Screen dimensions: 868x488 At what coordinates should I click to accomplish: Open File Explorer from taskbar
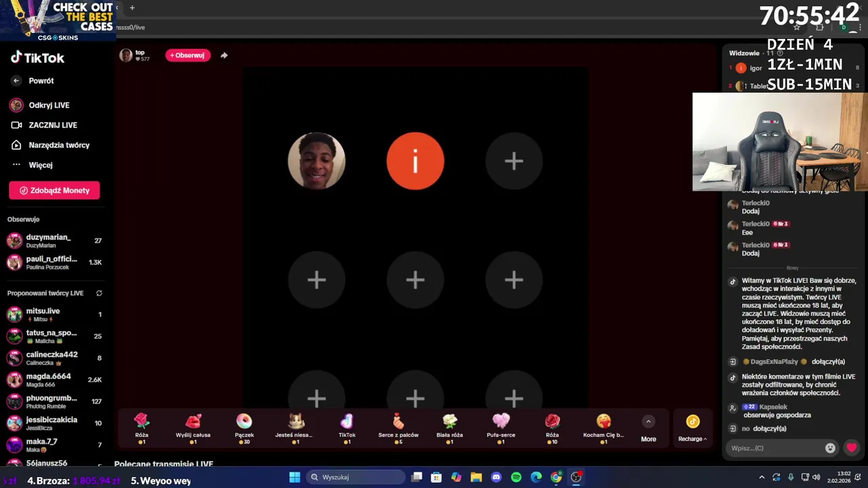pyautogui.click(x=476, y=477)
